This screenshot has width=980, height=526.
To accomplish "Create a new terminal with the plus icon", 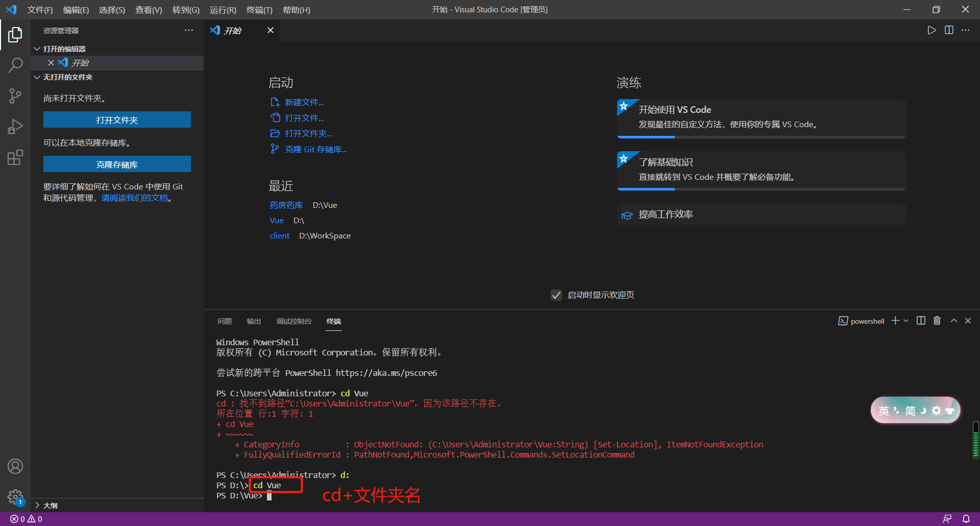I will (894, 321).
